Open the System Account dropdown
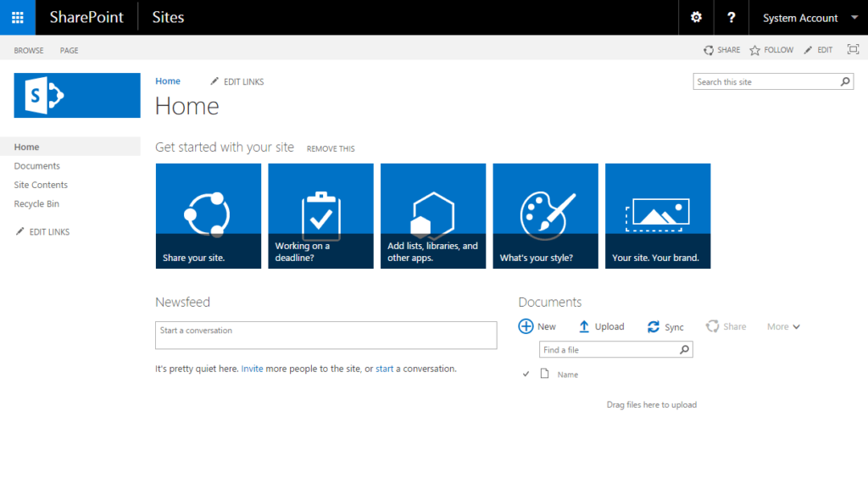868x489 pixels. pos(800,17)
